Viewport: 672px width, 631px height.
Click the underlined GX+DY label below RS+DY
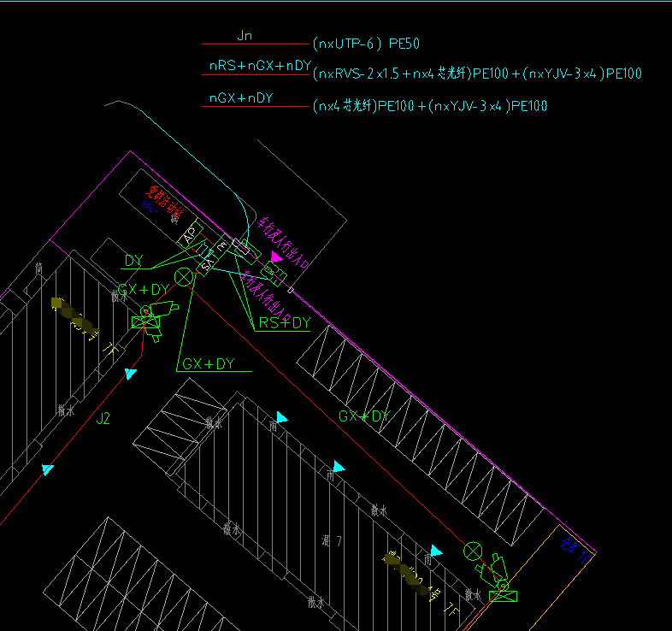click(x=209, y=364)
